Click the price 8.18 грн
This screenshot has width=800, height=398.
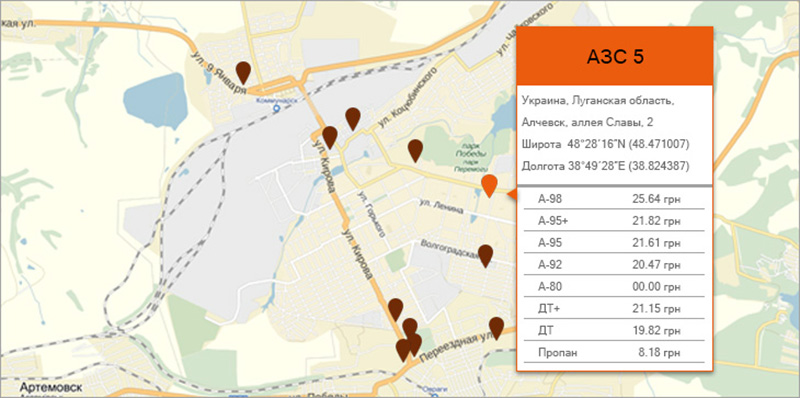(659, 353)
